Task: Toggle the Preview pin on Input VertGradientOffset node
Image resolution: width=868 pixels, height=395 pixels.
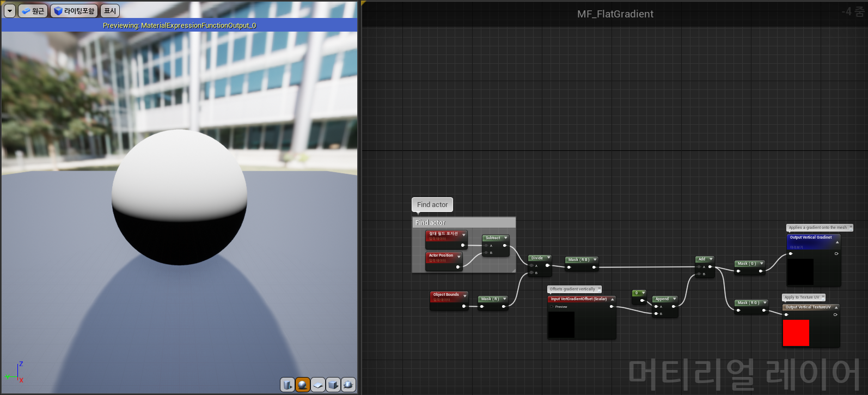Action: coord(552,307)
